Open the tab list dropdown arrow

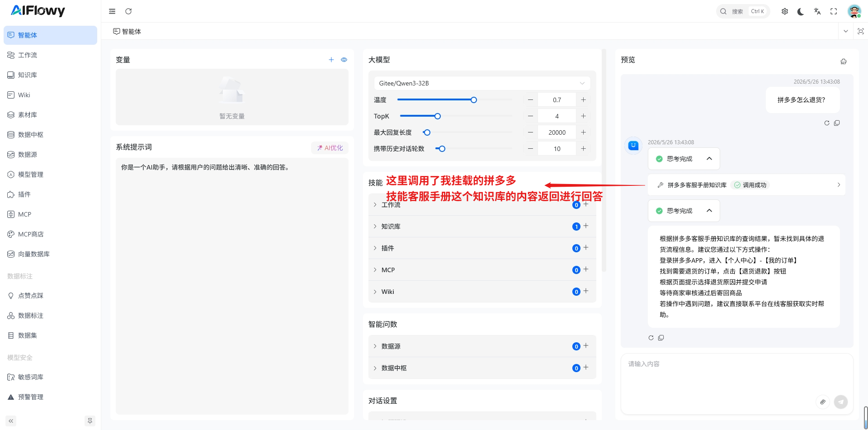[x=846, y=31]
